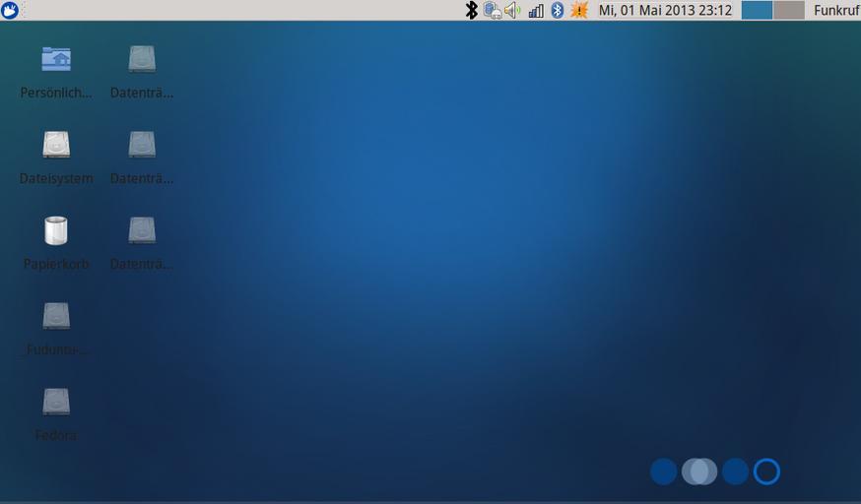861x504 pixels.
Task: Select the topmost Datenträger volume icon
Action: pyautogui.click(x=142, y=60)
